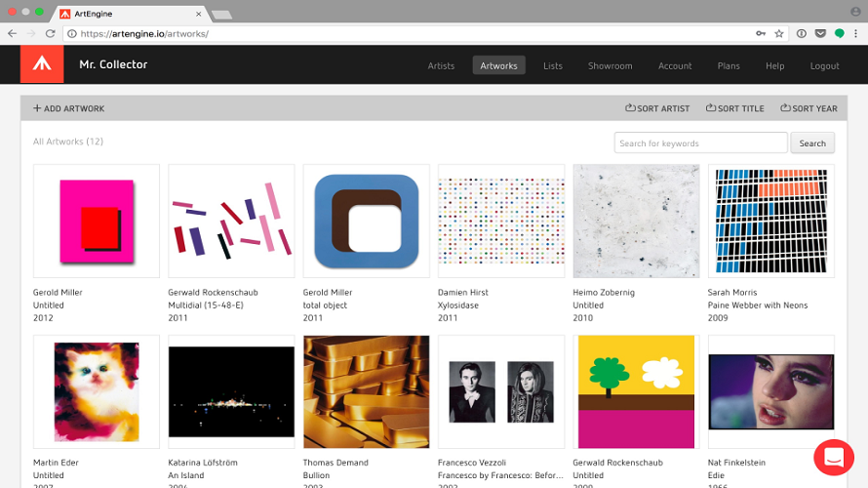868x488 pixels.
Task: Close the ArtEngine browser tab
Action: point(198,14)
